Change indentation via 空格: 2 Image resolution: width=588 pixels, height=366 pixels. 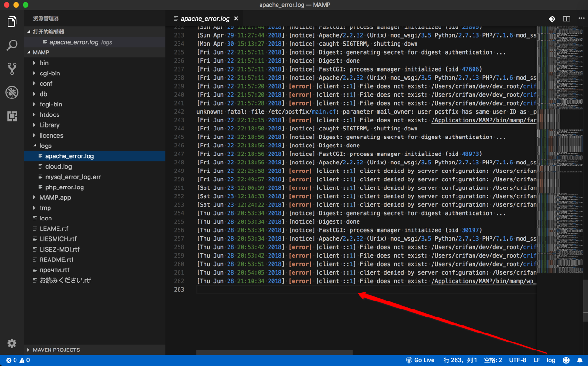pyautogui.click(x=493, y=360)
